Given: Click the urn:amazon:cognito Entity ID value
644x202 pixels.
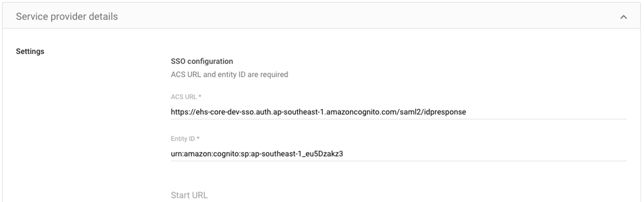Looking at the screenshot, I should coord(257,154).
